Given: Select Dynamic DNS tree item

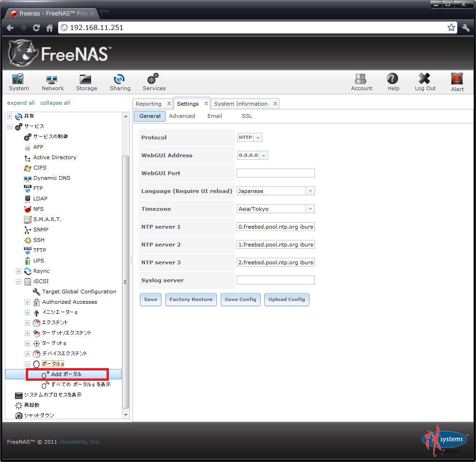Looking at the screenshot, I should coord(52,178).
